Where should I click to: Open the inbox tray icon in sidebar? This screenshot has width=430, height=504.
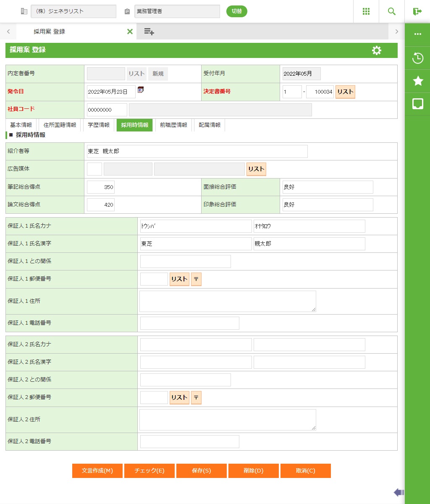[x=418, y=104]
